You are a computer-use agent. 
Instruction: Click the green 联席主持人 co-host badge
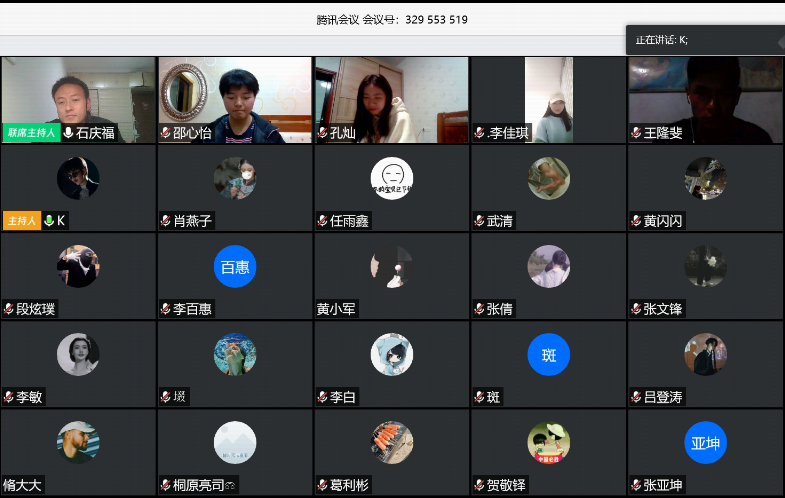[31, 133]
